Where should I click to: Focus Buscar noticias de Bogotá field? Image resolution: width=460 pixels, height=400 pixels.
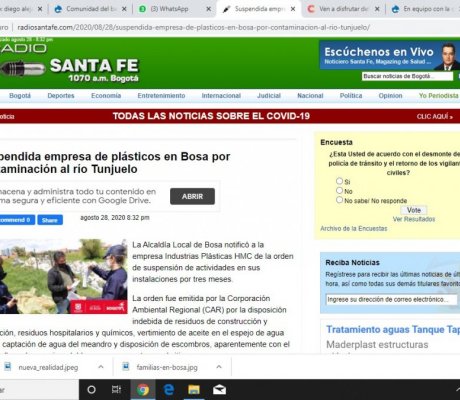point(407,76)
